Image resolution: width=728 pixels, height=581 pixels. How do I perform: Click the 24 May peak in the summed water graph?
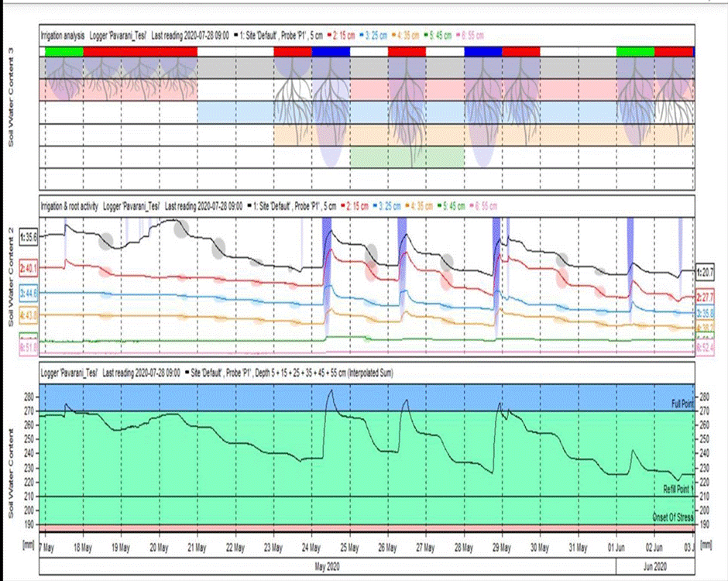point(331,391)
